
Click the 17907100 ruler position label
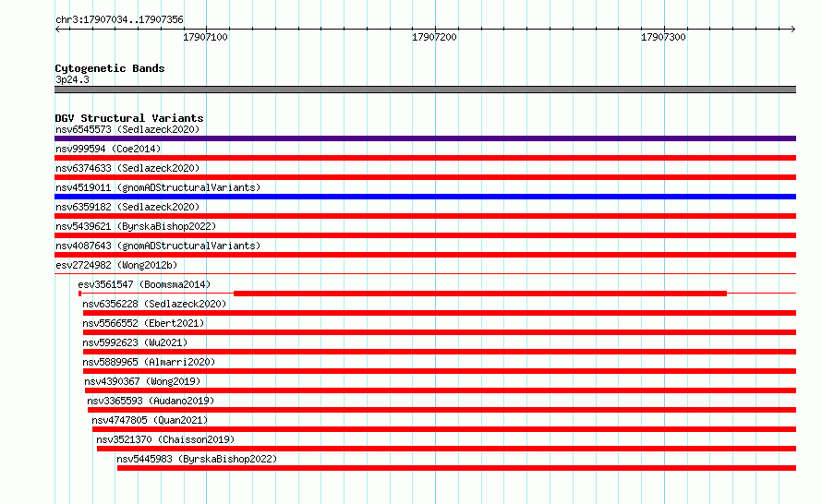(x=205, y=37)
